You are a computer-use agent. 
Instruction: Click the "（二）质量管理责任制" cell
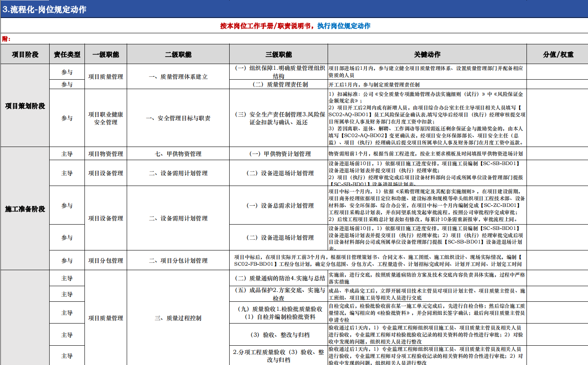point(279,85)
